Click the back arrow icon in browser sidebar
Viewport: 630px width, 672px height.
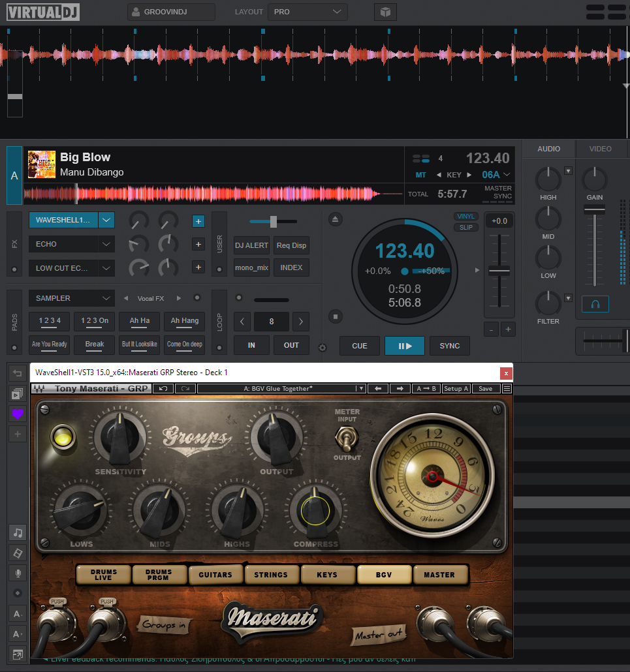pos(18,373)
